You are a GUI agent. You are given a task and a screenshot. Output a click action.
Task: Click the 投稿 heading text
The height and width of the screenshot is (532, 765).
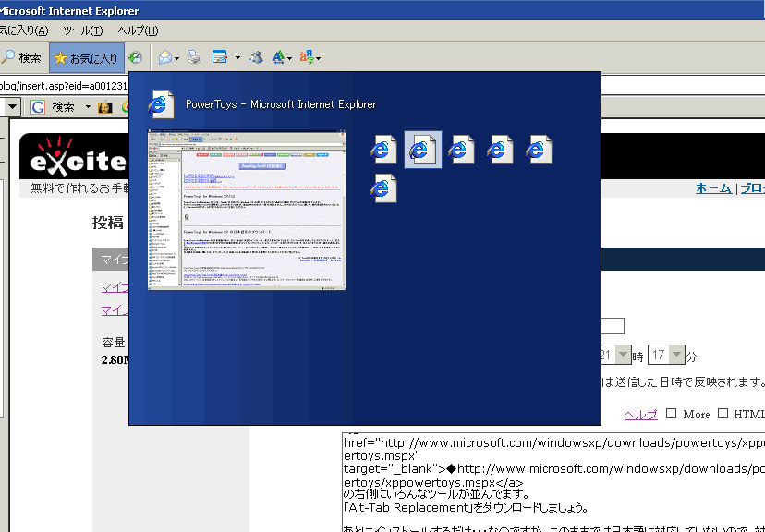(108, 223)
